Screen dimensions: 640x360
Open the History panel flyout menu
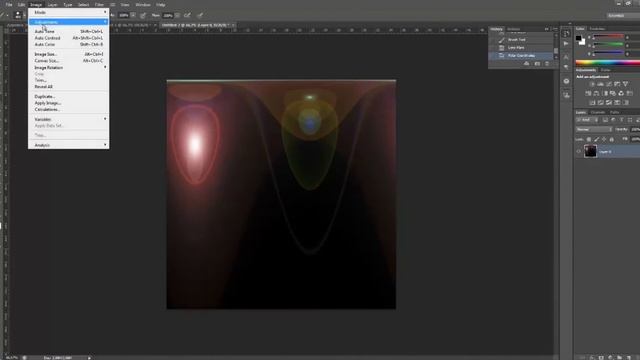(x=555, y=29)
